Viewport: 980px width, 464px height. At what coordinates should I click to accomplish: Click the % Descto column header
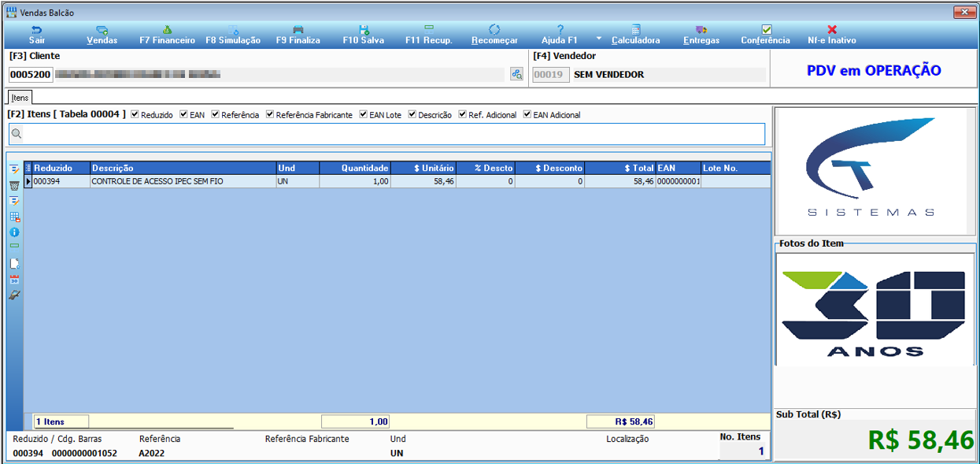(486, 169)
